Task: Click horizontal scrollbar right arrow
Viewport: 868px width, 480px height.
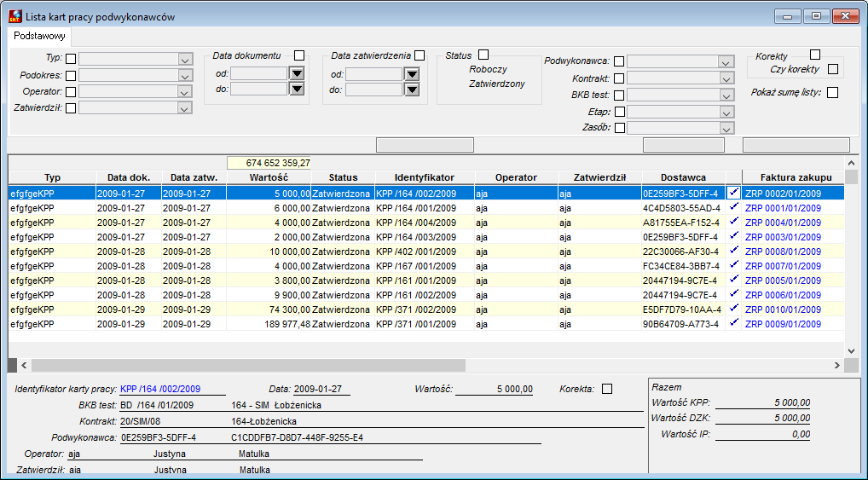Action: pos(837,366)
